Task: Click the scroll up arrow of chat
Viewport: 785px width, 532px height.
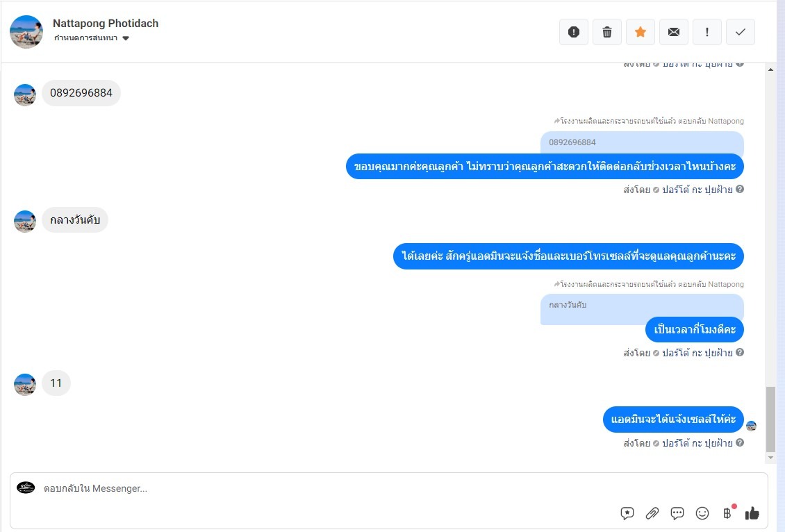Action: [x=770, y=69]
